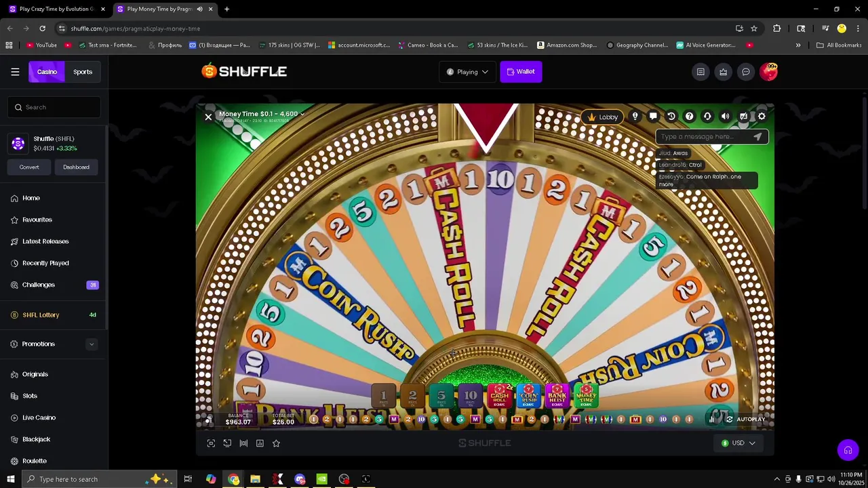Open Shuffle hamburger menu
This screenshot has width=868, height=488.
(x=15, y=72)
